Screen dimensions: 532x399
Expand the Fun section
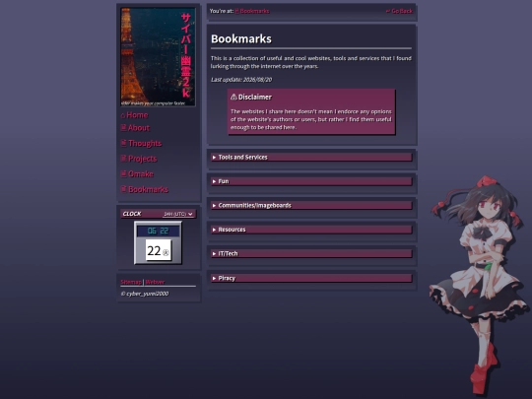(311, 181)
